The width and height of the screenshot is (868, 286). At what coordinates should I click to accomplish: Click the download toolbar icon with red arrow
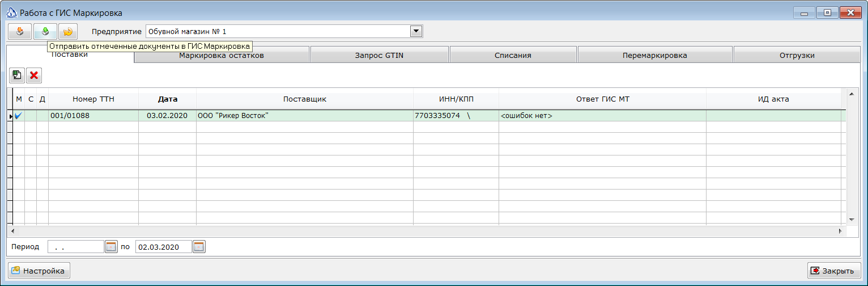(x=20, y=32)
